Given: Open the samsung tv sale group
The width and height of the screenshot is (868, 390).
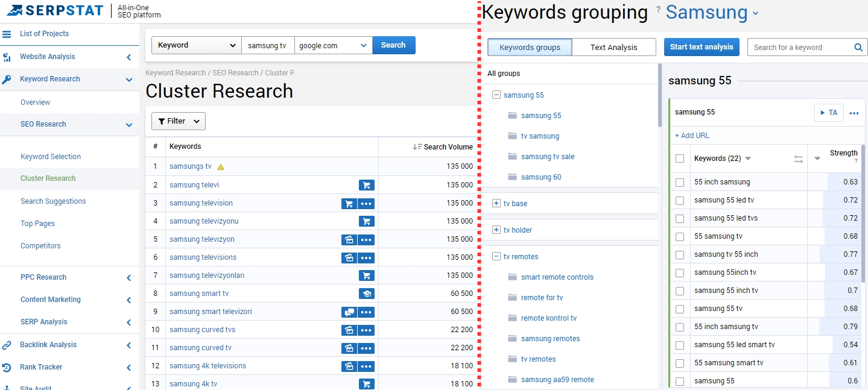Looking at the screenshot, I should click(x=548, y=157).
